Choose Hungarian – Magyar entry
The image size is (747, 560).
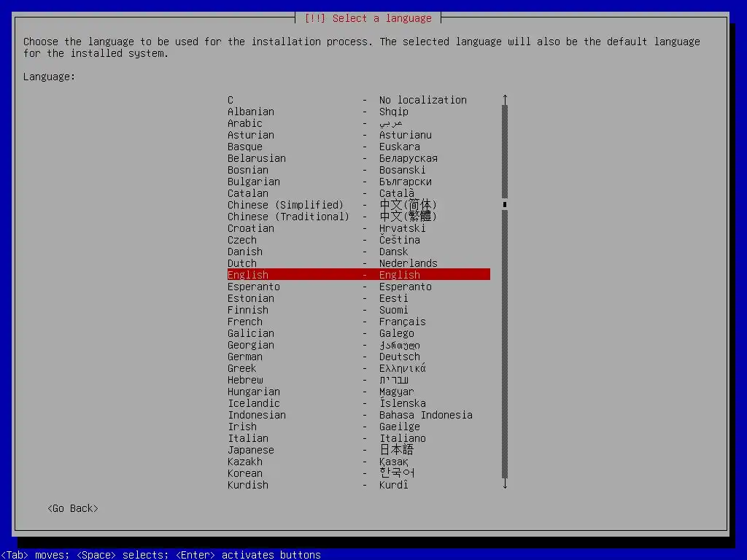click(359, 392)
